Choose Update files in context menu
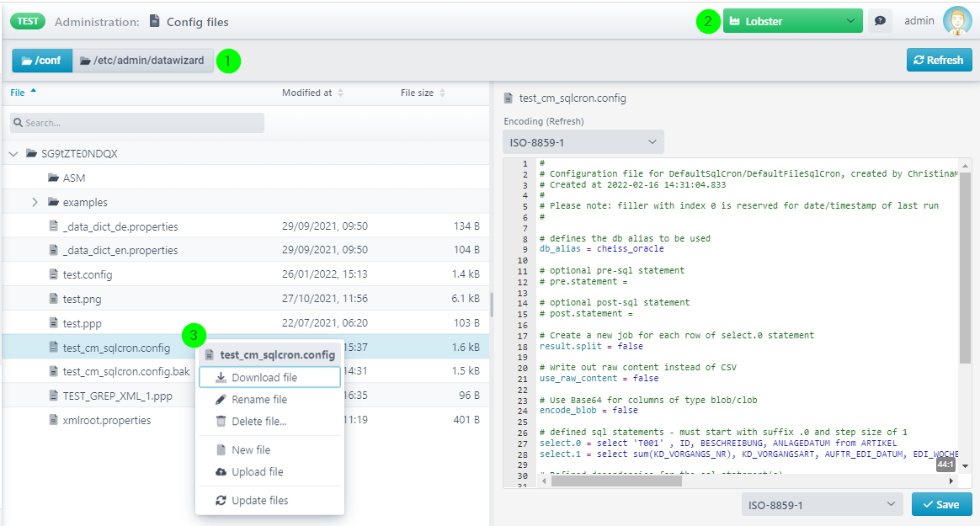The height and width of the screenshot is (526, 980). (269, 501)
